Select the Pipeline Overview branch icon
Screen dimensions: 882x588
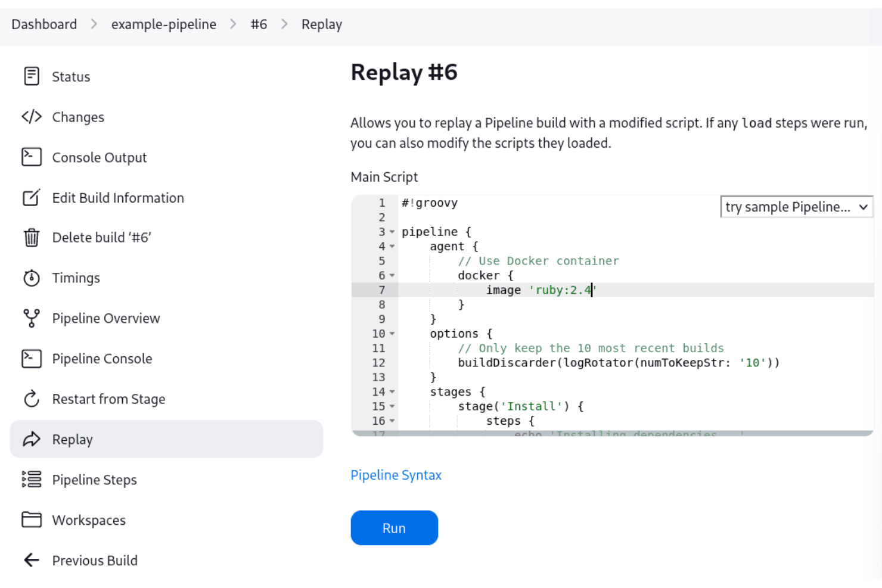32,318
